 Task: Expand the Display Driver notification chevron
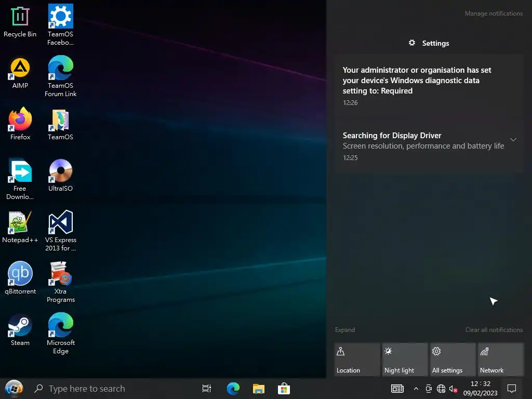coord(513,139)
